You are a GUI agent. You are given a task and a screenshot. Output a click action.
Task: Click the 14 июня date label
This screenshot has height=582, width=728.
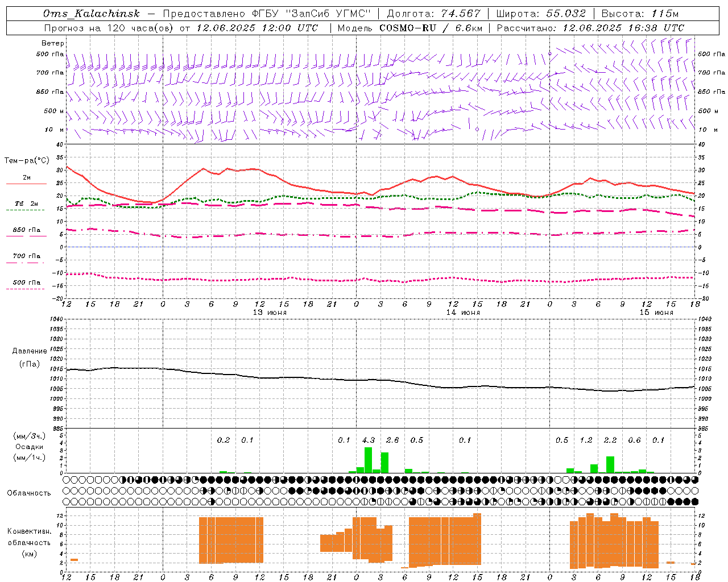click(463, 313)
